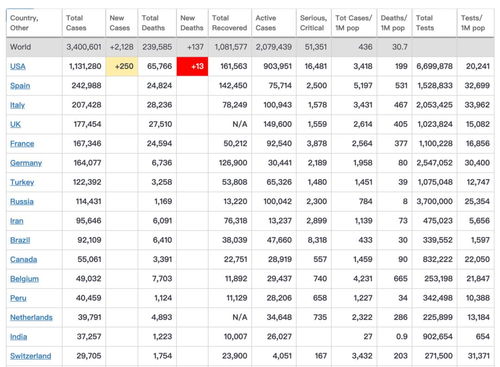Sort by Tot Cases/1M pop header
This screenshot has width=500, height=367.
coord(354,23)
